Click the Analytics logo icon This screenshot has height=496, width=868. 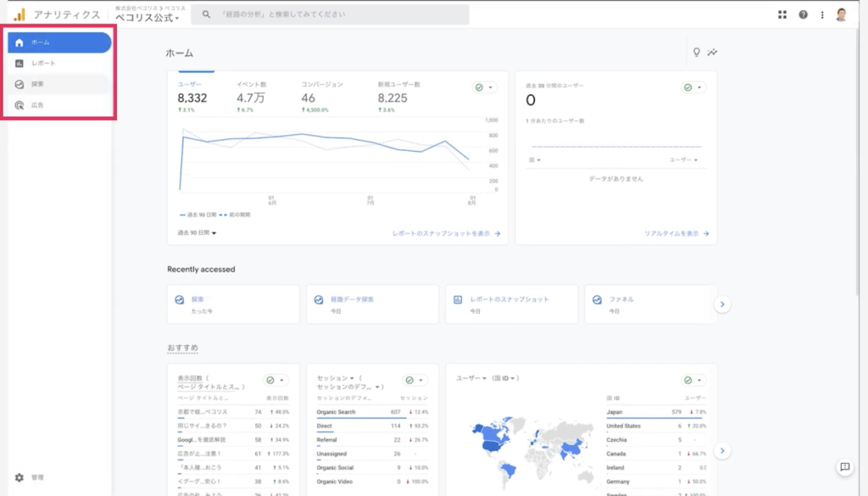(x=19, y=14)
